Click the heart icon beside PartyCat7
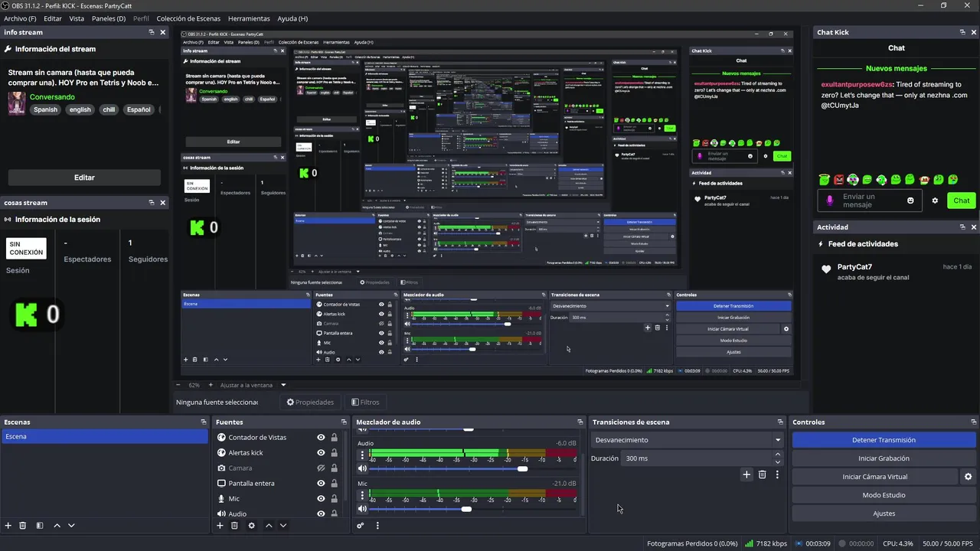This screenshot has width=980, height=551. (826, 269)
